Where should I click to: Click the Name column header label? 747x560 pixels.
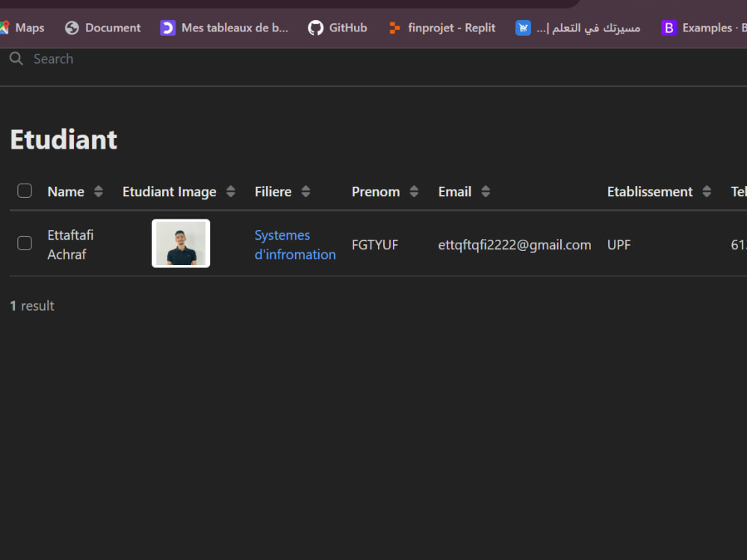coord(66,191)
